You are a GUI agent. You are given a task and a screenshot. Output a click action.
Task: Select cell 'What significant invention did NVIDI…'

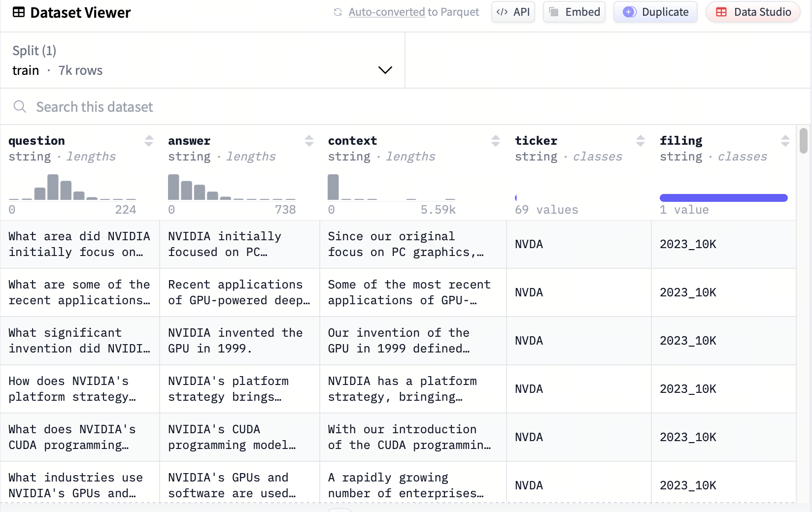click(x=80, y=341)
